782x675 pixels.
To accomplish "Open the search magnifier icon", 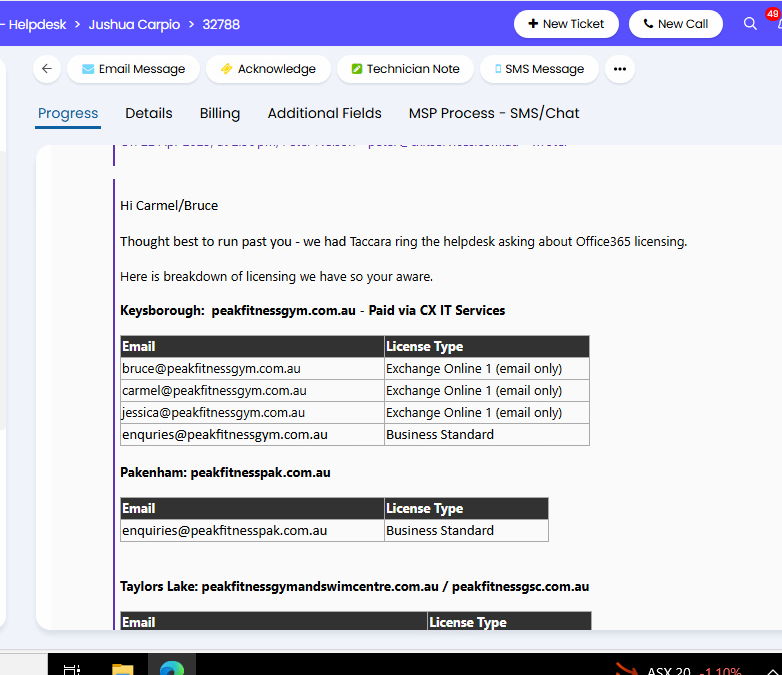I will (x=750, y=23).
